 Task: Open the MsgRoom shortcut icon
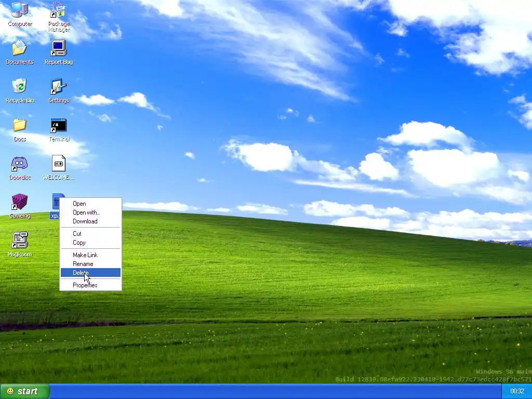(x=20, y=245)
